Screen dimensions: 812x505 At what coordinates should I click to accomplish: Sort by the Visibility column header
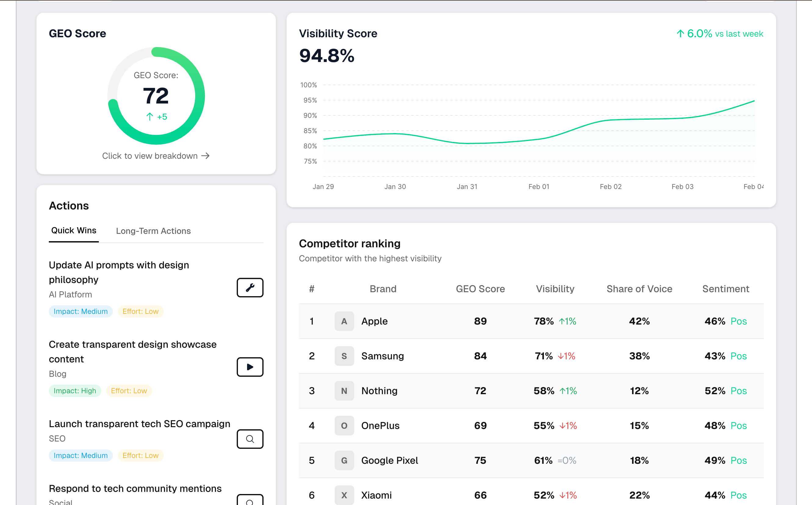click(x=555, y=289)
